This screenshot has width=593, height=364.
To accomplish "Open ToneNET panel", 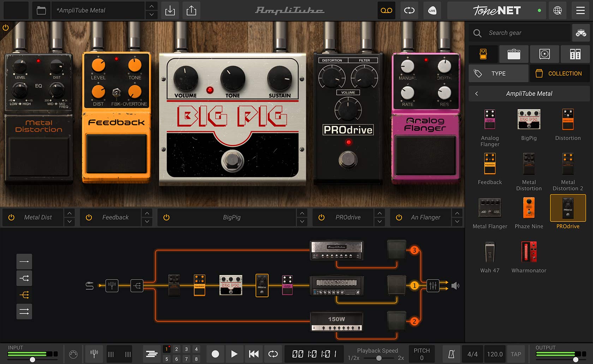I will tap(496, 11).
